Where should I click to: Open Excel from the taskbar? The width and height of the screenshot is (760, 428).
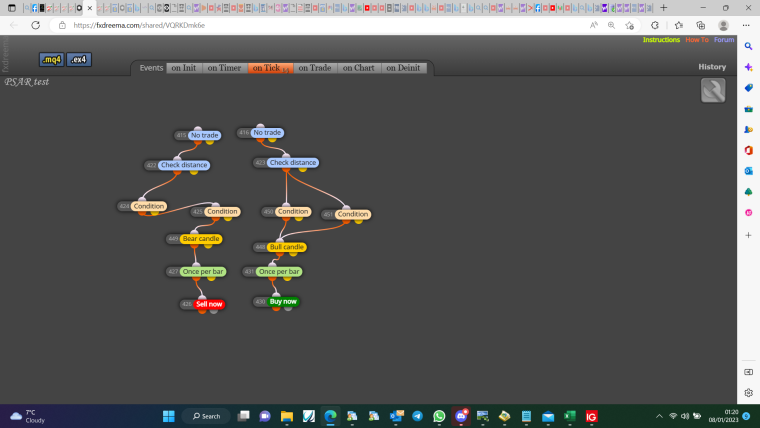coord(570,416)
